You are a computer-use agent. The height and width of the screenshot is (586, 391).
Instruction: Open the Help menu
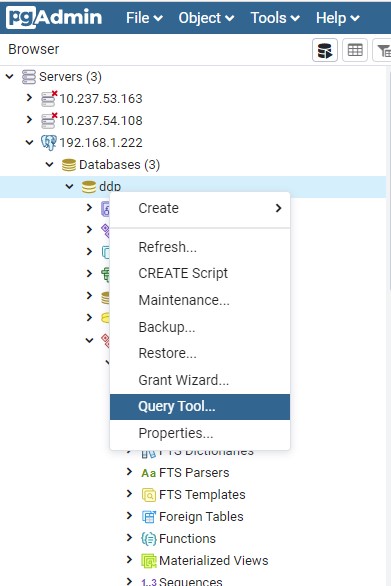pyautogui.click(x=338, y=18)
